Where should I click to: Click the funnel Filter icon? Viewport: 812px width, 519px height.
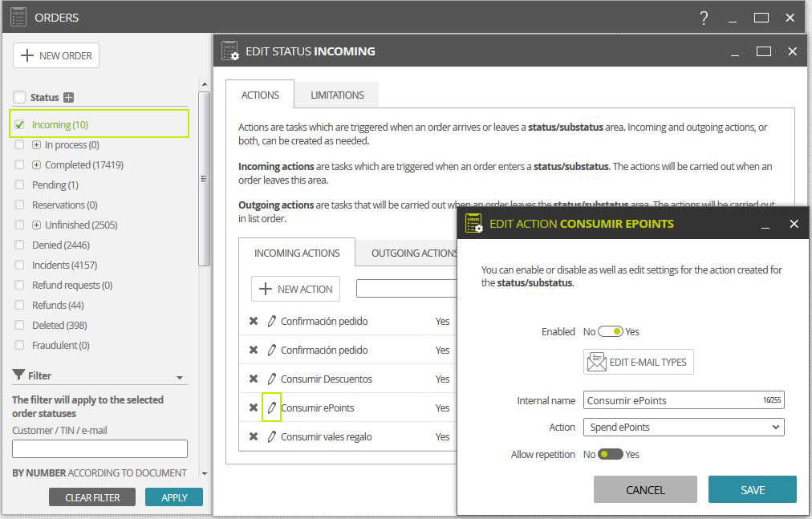pos(18,375)
